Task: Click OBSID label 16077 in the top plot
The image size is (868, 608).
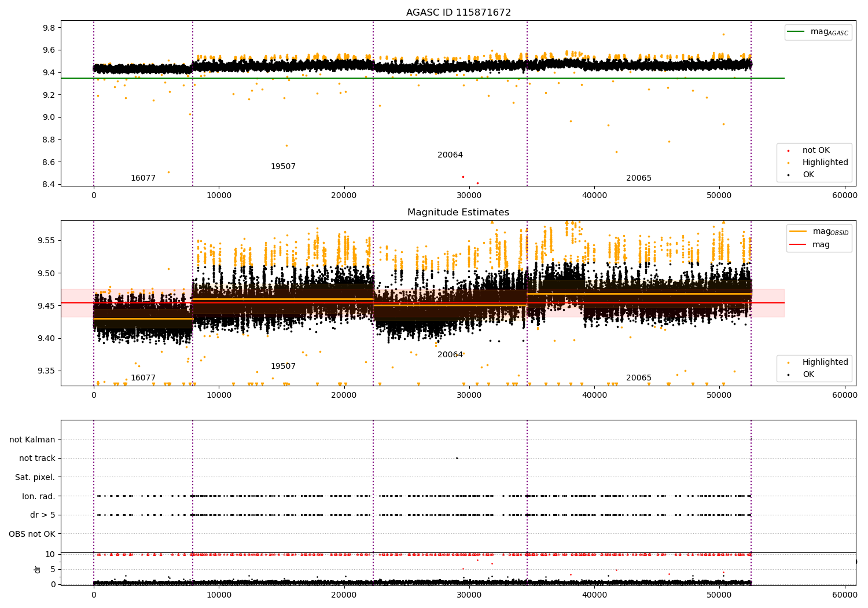Action: coord(143,178)
